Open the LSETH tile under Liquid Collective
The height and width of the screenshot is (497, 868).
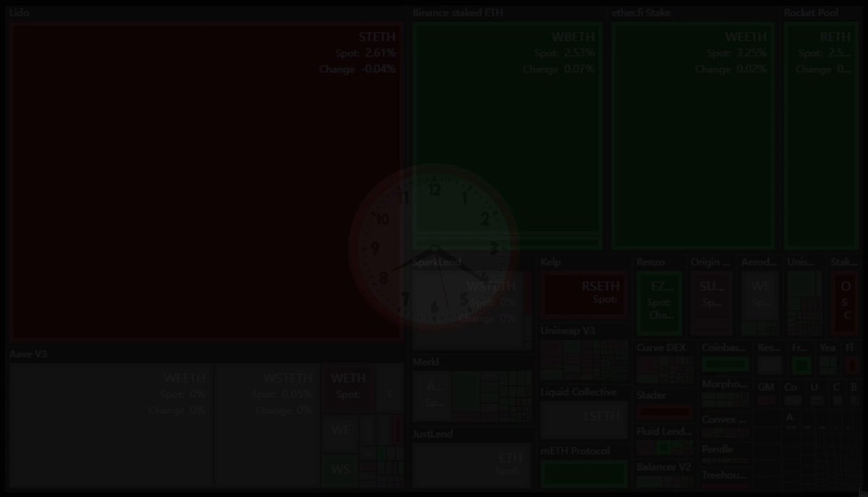tap(584, 420)
